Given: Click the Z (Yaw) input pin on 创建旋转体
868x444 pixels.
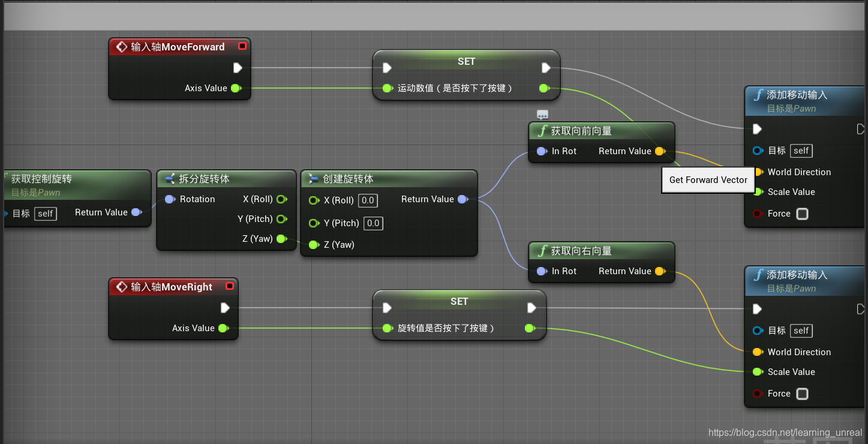Looking at the screenshot, I should pos(314,245).
